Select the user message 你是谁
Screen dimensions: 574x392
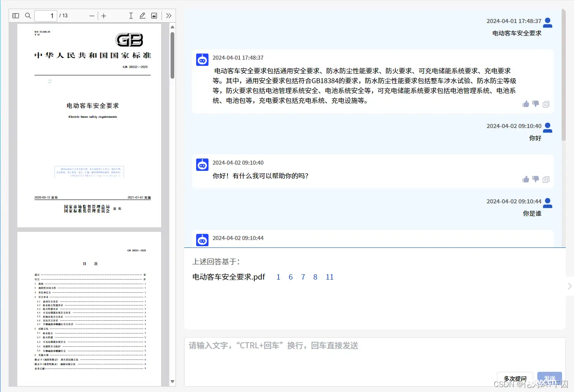click(532, 213)
